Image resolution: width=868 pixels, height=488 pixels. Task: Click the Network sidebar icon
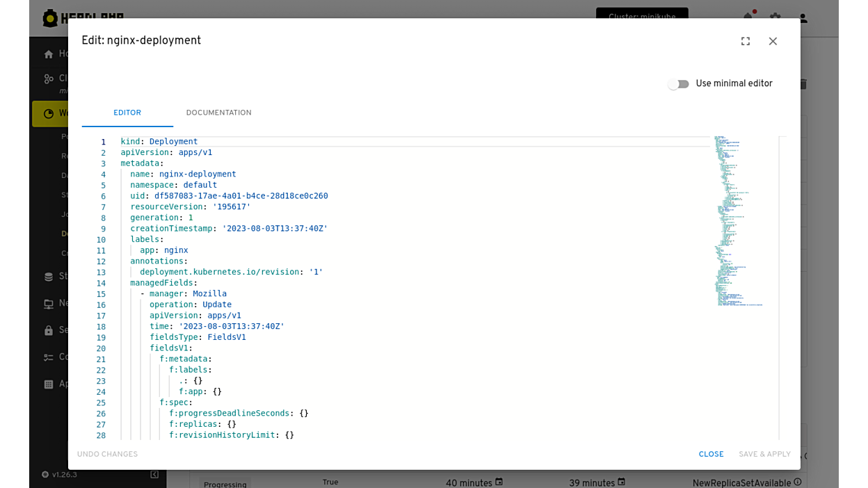(x=49, y=304)
